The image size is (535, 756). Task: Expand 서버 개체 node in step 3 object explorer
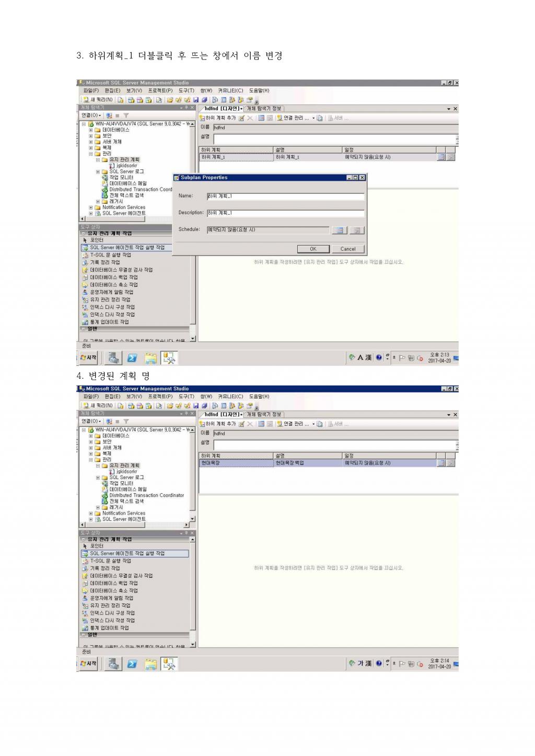pos(90,142)
